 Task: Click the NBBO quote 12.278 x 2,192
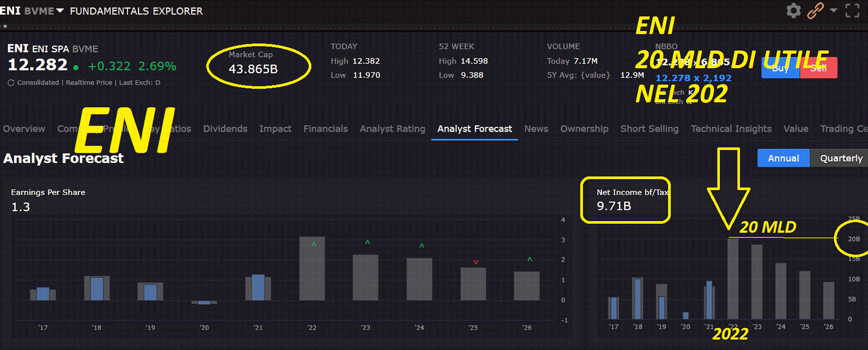[x=693, y=78]
